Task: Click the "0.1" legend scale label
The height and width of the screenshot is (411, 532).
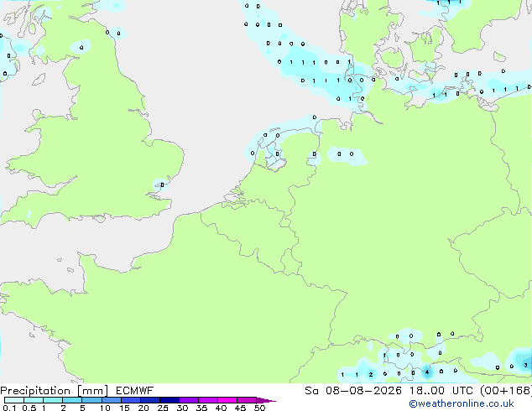Action: pos(9,408)
